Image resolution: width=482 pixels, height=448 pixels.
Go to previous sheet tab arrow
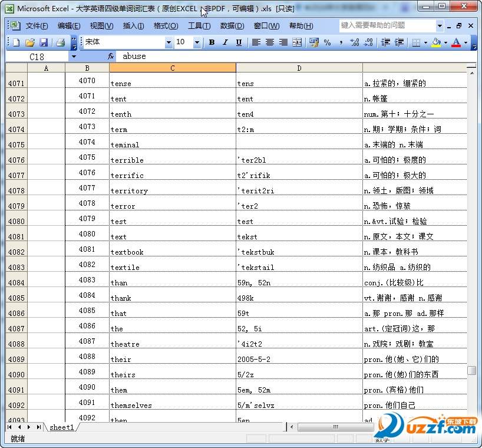[19, 427]
